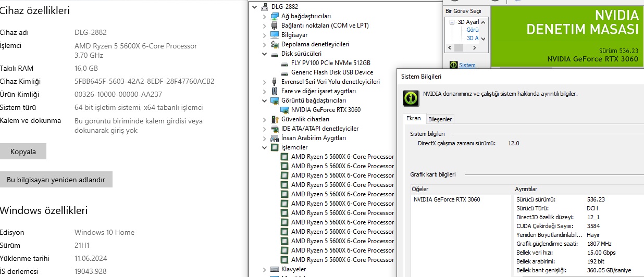Expand the Fare ve diğer işaret aygıtları arrow
644x277 pixels.
click(265, 91)
